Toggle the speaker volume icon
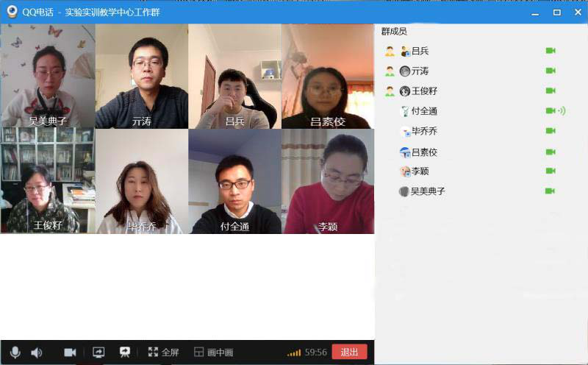Screen dimensions: 588x365 tap(36, 352)
